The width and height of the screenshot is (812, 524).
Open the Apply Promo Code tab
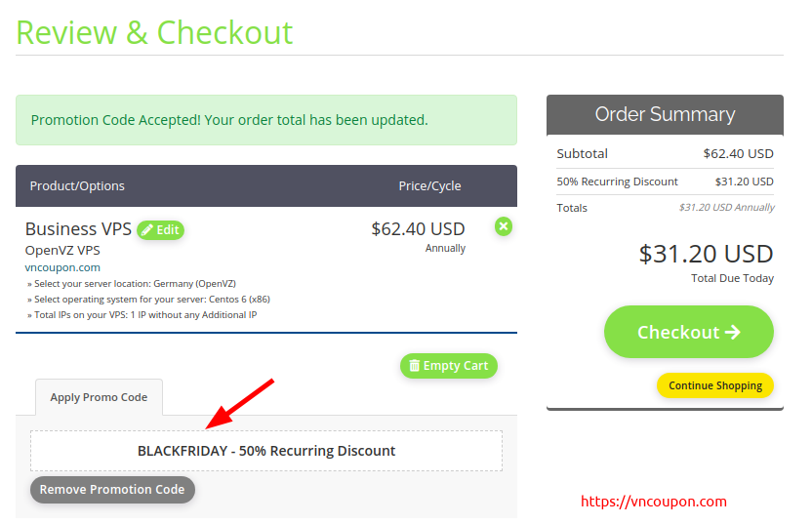[x=99, y=397]
